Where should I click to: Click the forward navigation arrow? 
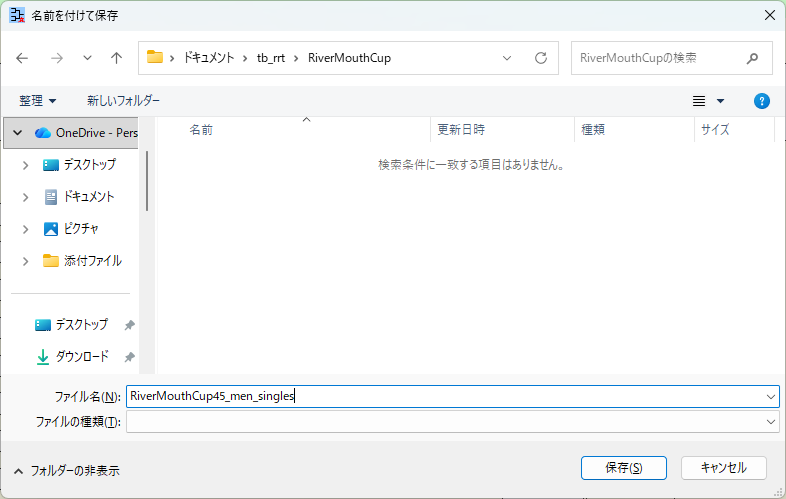click(57, 58)
